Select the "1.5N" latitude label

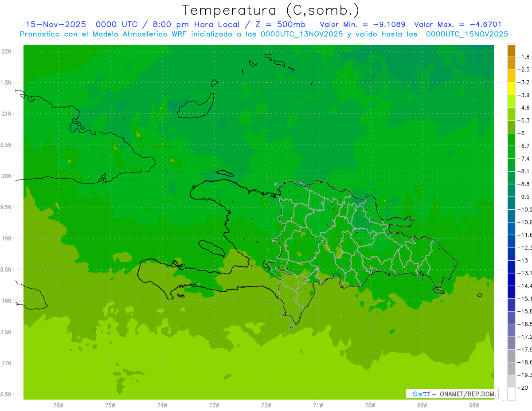[x=7, y=82]
